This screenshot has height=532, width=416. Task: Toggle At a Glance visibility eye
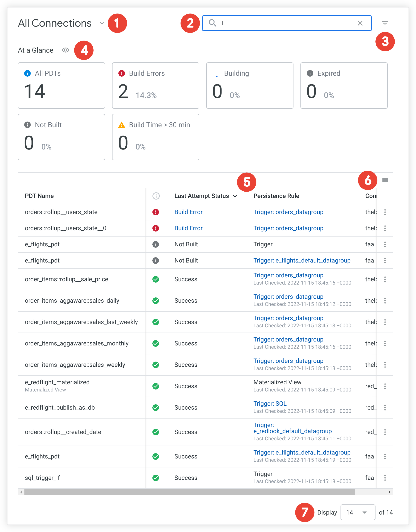pyautogui.click(x=65, y=50)
